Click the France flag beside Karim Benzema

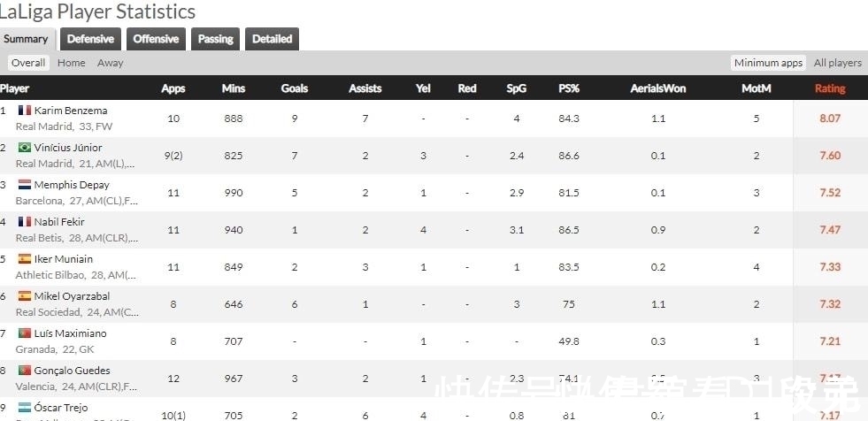[25, 111]
